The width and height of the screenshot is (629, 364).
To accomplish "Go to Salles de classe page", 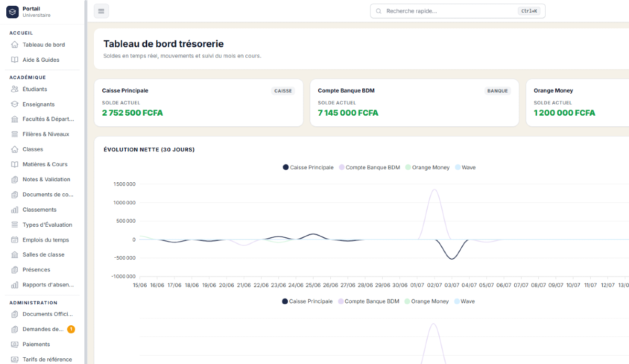I will [44, 255].
